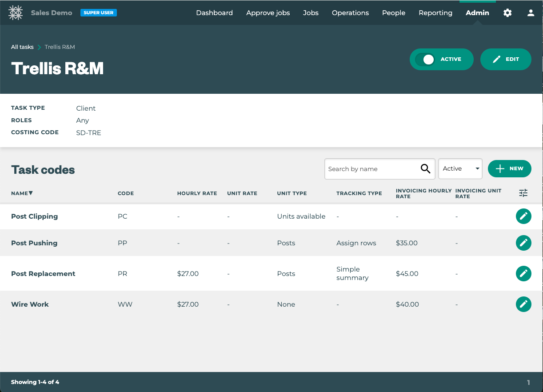Open the Active status filter dropdown
The height and width of the screenshot is (392, 543).
pyautogui.click(x=460, y=169)
